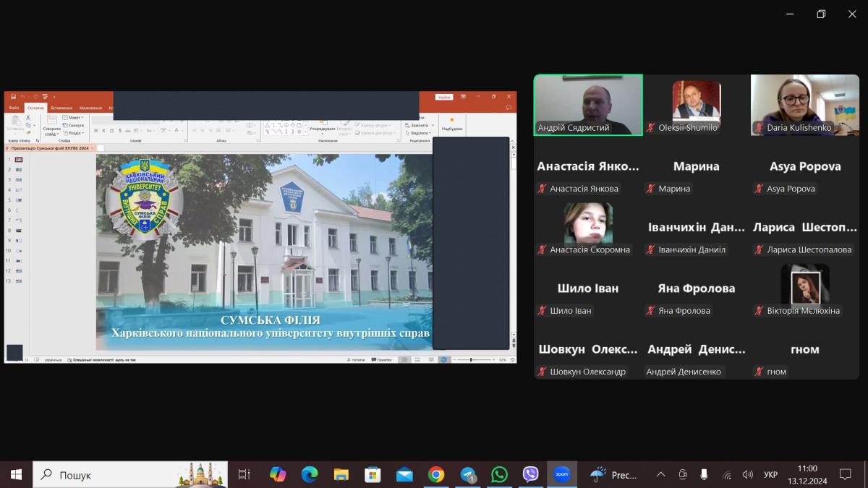This screenshot has height=488, width=868.
Task: Click the volume icon in system tray
Action: [748, 474]
